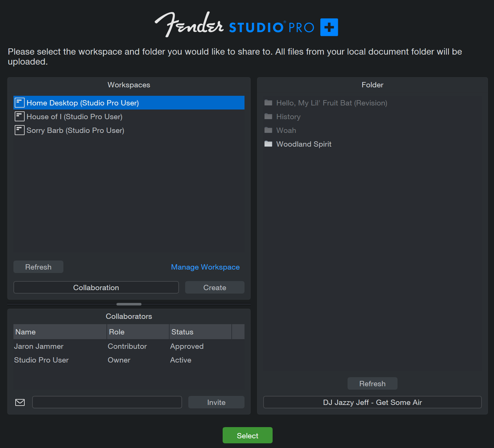
Task: Refresh the Workspaces list
Action: (38, 267)
